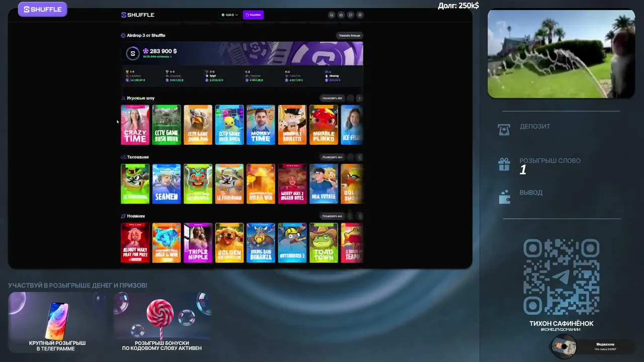Click the Медиазона now-playing widget

click(x=593, y=346)
